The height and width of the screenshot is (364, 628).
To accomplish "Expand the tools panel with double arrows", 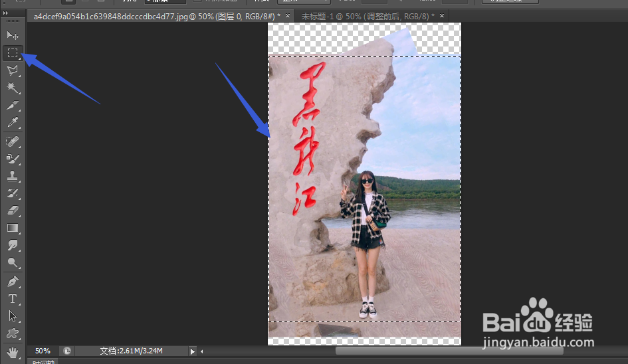I will (x=5, y=13).
